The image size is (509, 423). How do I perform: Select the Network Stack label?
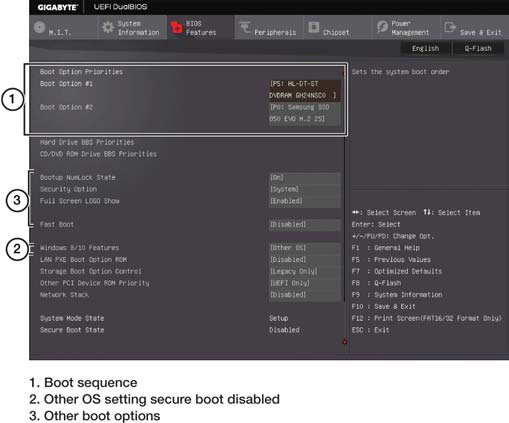(64, 295)
